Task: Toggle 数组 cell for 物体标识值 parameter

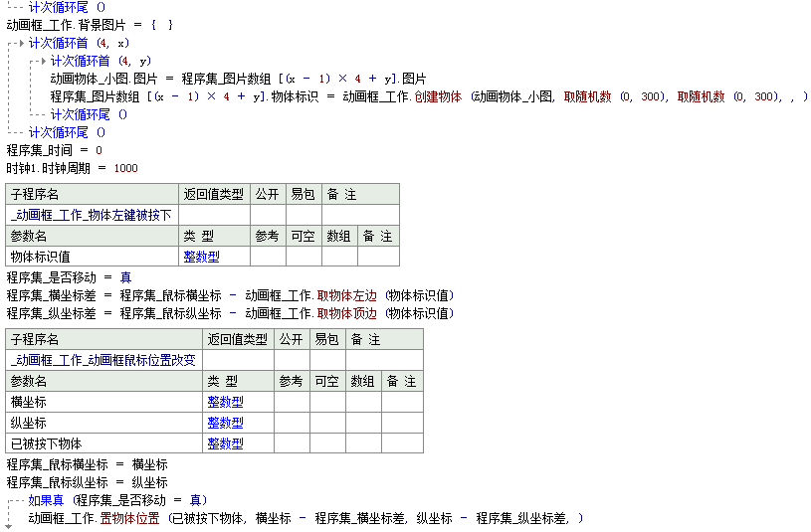Action: 339,257
